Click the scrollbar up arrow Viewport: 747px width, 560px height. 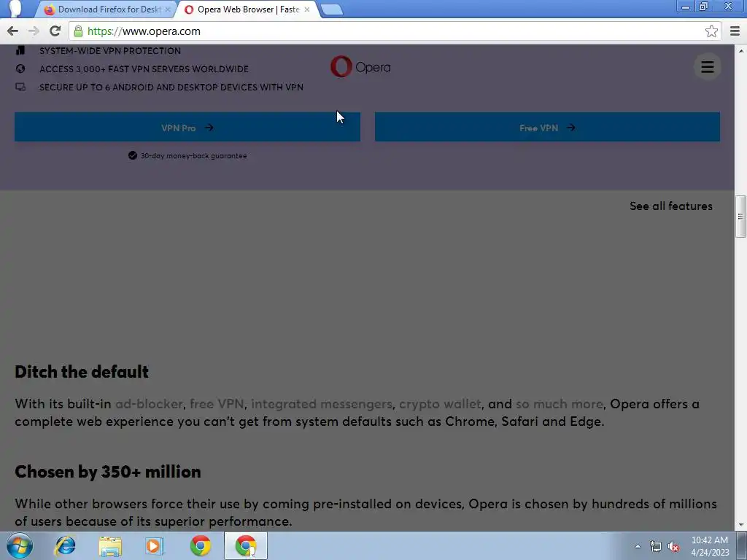tap(741, 50)
